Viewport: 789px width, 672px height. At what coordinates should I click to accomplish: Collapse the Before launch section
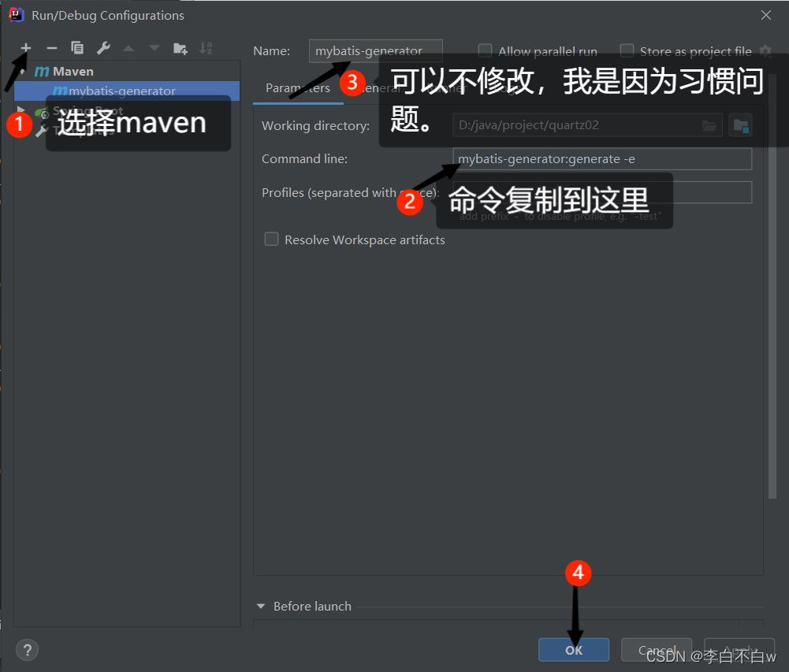pos(261,606)
